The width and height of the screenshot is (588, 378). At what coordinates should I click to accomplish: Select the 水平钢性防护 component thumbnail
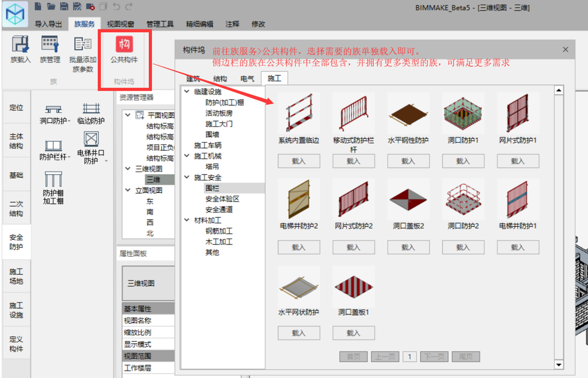pos(409,113)
